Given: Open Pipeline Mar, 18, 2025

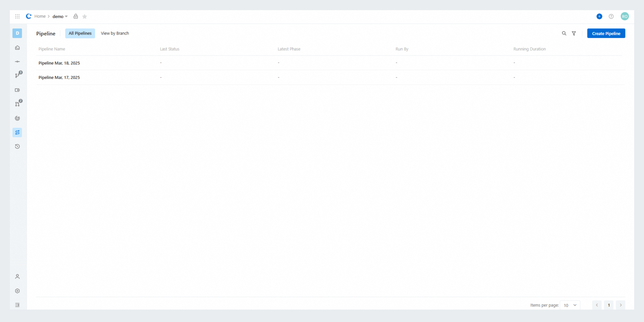Looking at the screenshot, I should [59, 63].
